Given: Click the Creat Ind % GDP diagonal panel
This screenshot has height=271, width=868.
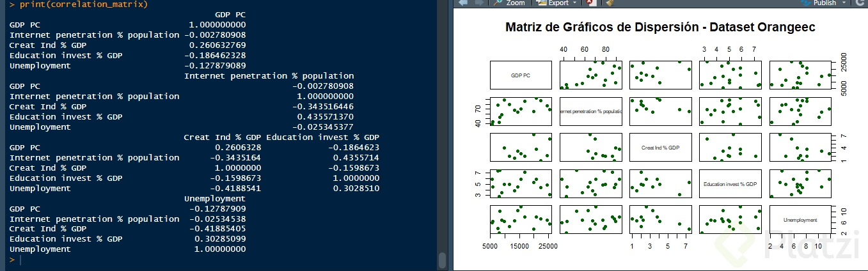Looking at the screenshot, I should coord(660,147).
